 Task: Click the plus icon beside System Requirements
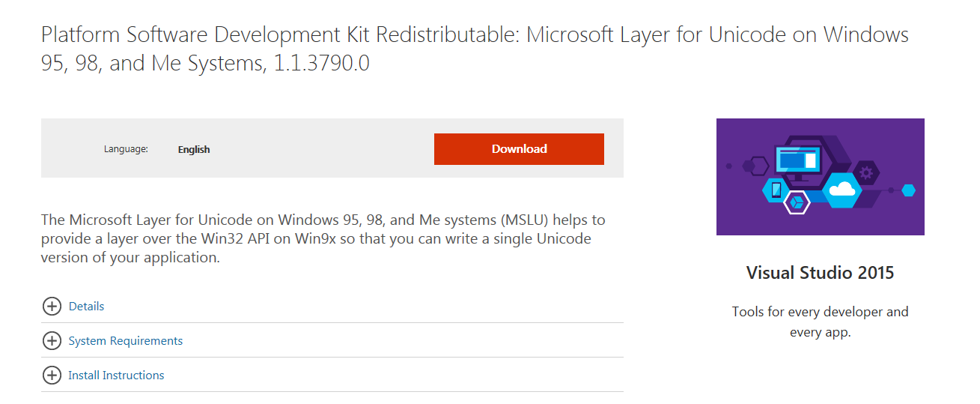pyautogui.click(x=52, y=341)
